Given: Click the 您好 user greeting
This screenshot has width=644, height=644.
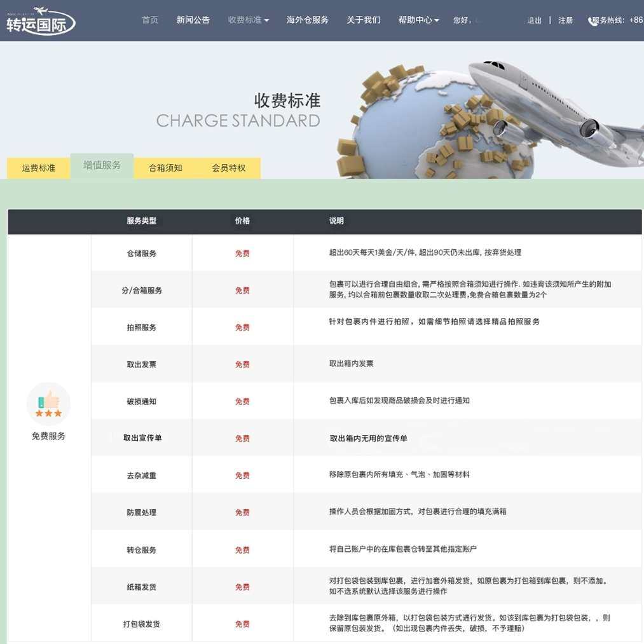Looking at the screenshot, I should pyautogui.click(x=462, y=20).
